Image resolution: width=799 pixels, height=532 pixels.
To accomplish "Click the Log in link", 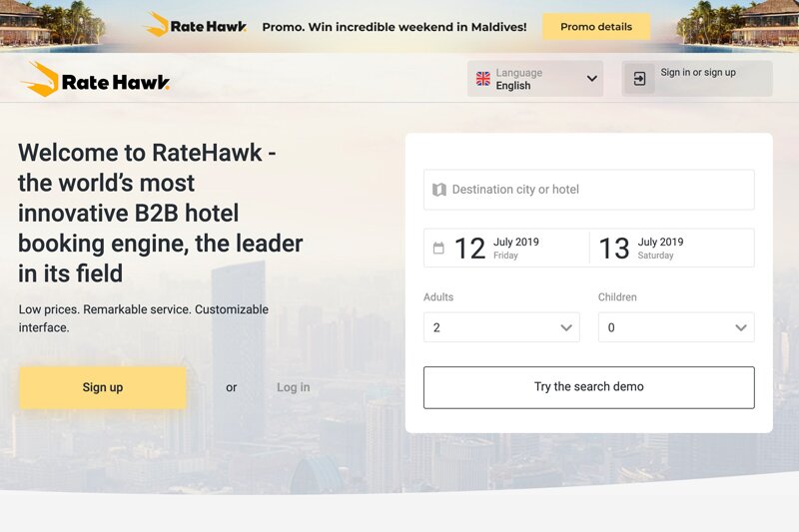I will pyautogui.click(x=293, y=387).
